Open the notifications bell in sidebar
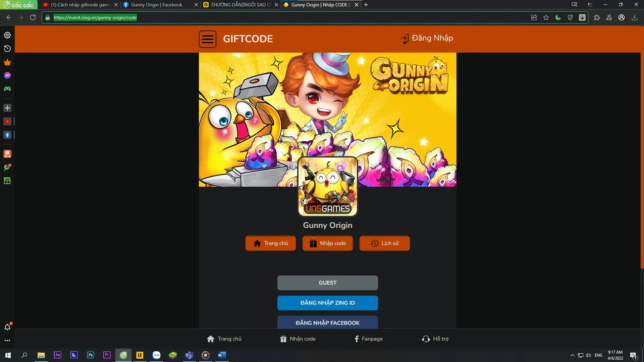 7,327
